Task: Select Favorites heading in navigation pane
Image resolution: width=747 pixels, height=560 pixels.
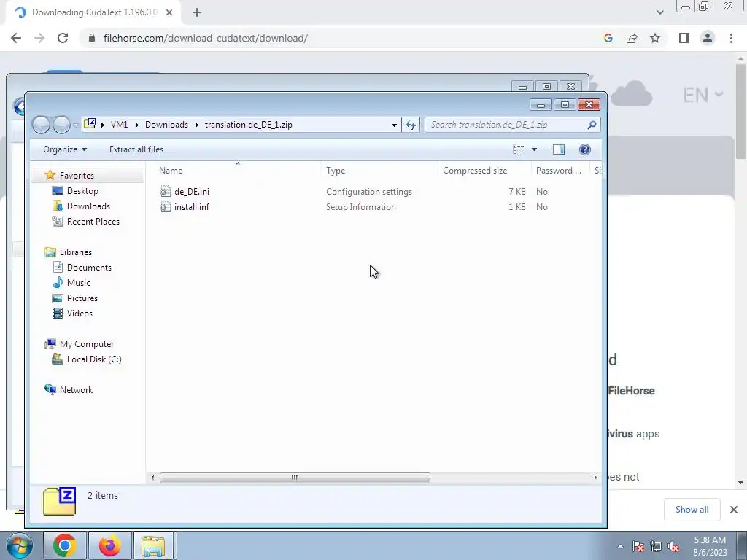Action: [77, 176]
